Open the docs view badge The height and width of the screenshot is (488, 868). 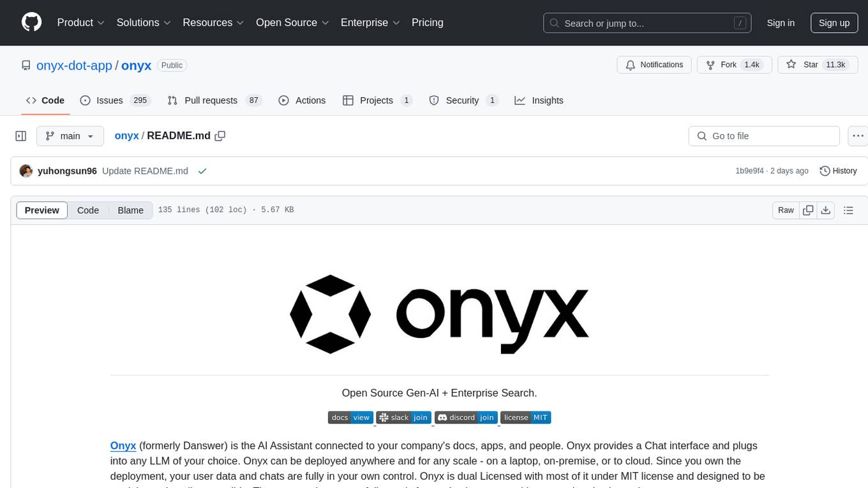point(350,418)
